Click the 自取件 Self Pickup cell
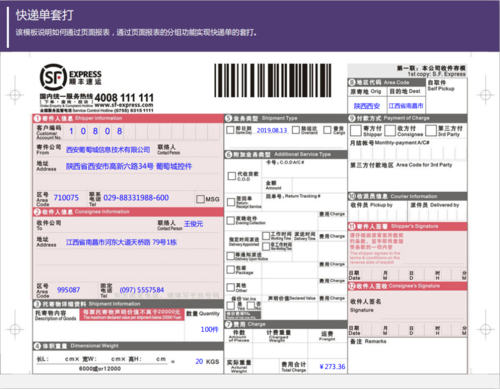 pos(446,95)
